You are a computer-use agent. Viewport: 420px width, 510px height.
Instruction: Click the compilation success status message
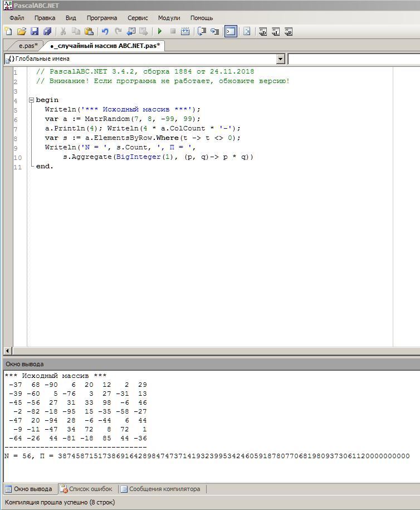(x=60, y=502)
